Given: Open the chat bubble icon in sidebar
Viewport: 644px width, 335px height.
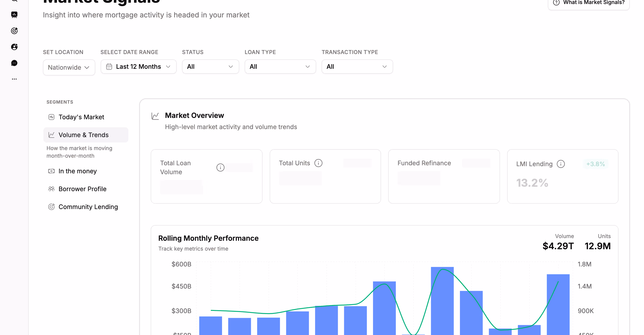Looking at the screenshot, I should click(x=14, y=63).
